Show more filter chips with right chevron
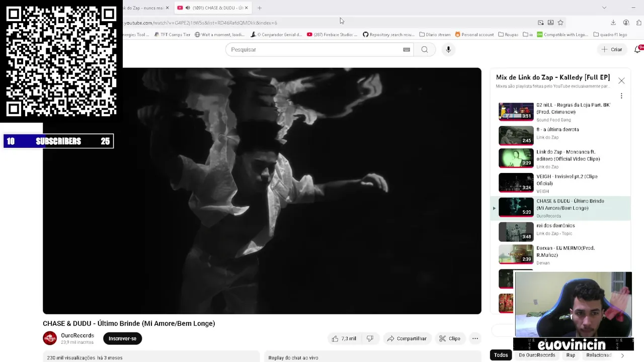The height and width of the screenshot is (362, 644). click(x=622, y=355)
